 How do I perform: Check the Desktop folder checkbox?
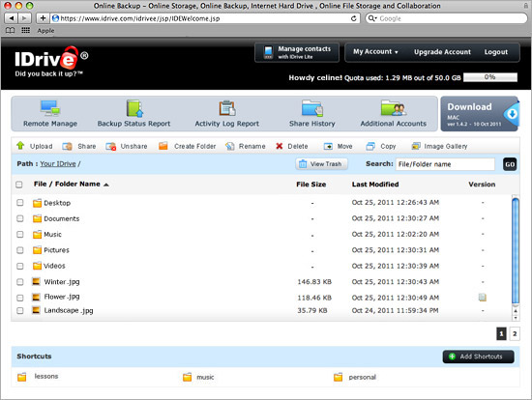click(20, 203)
